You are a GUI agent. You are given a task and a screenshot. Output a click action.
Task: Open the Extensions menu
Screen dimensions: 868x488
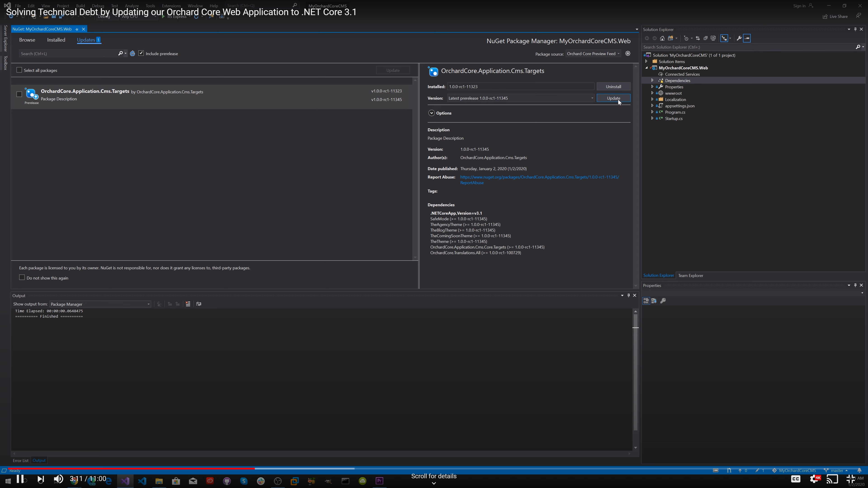point(171,6)
